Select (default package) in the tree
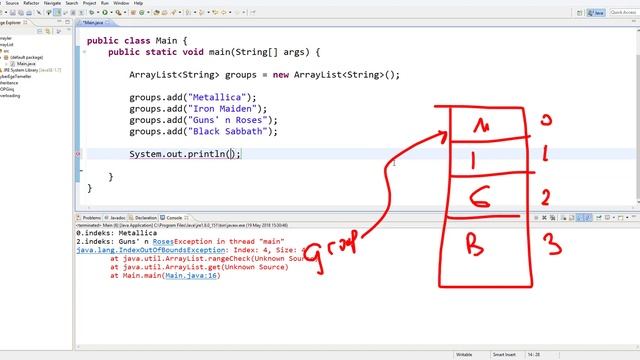The image size is (640, 360). pyautogui.click(x=27, y=58)
